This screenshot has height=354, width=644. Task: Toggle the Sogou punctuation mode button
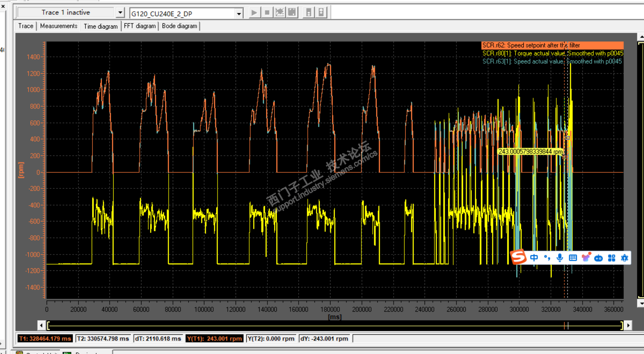[547, 258]
